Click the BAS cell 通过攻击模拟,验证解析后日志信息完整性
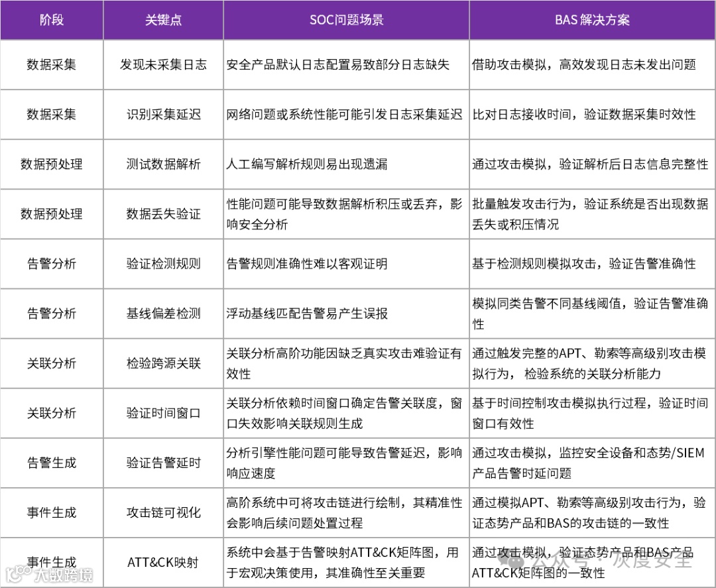716x588 pixels. (x=592, y=164)
